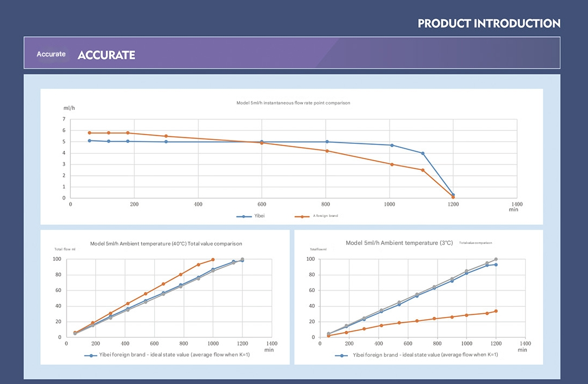This screenshot has width=588, height=384.
Task: Click the orange data point at 300 min in the top chart
Action: pos(166,136)
